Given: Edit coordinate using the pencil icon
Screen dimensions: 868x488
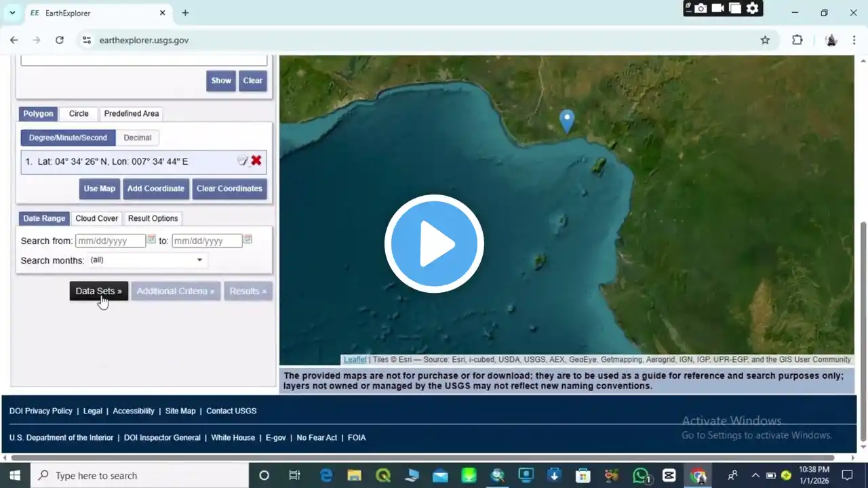Looking at the screenshot, I should [x=243, y=161].
